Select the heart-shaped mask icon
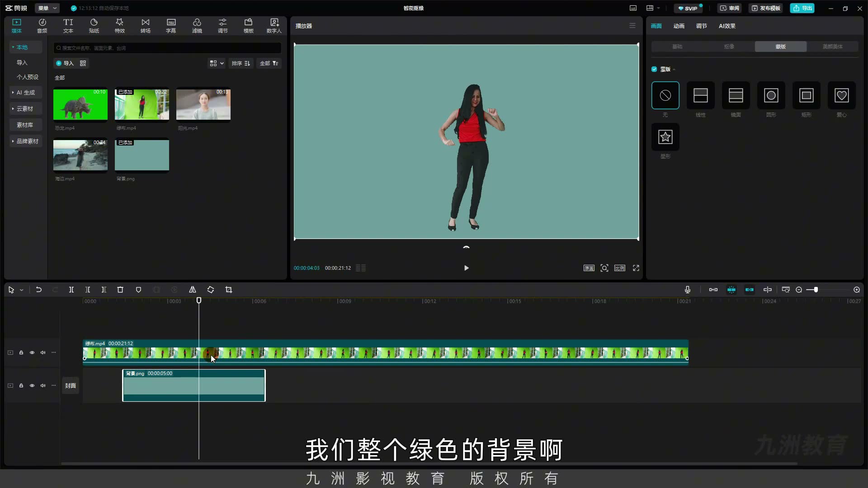Viewport: 868px width, 488px height. click(841, 95)
